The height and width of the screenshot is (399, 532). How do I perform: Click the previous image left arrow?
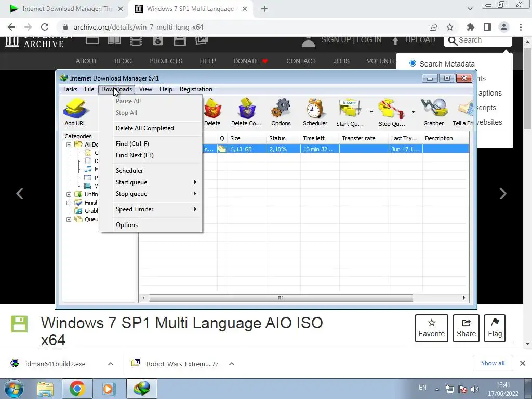pyautogui.click(x=20, y=194)
